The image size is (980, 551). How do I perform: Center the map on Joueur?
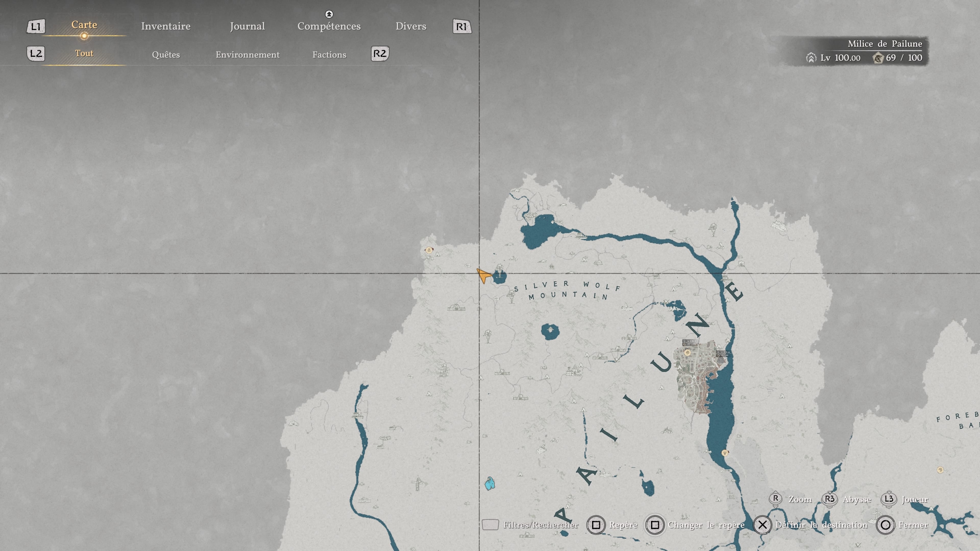tap(915, 500)
